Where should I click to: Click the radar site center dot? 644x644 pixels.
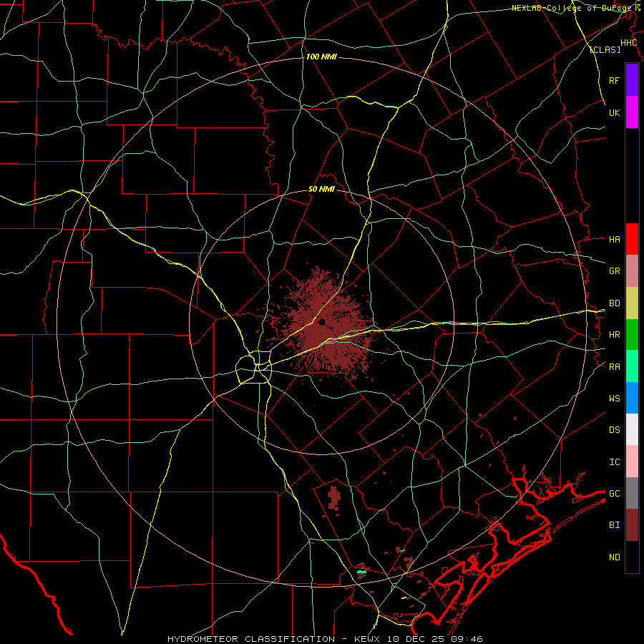(321, 322)
